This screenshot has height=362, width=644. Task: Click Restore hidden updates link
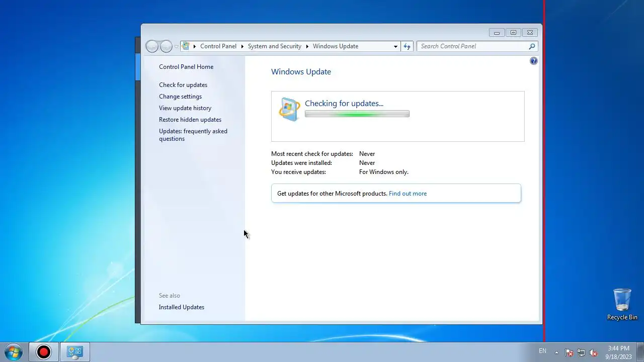coord(190,120)
